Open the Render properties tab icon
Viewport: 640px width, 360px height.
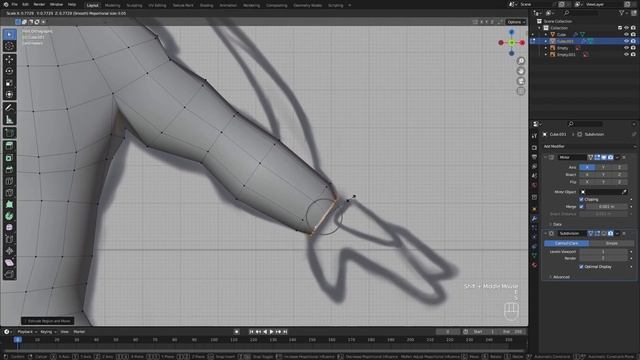click(x=534, y=147)
